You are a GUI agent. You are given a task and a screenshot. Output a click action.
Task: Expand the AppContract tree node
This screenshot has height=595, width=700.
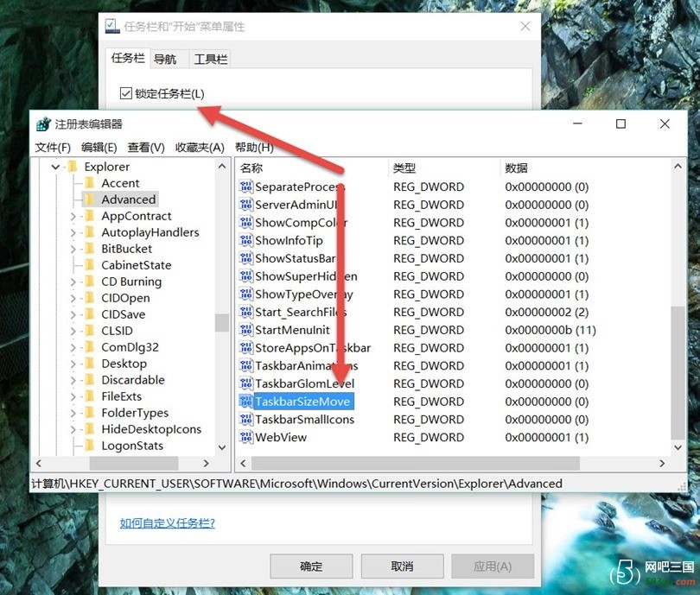point(73,216)
